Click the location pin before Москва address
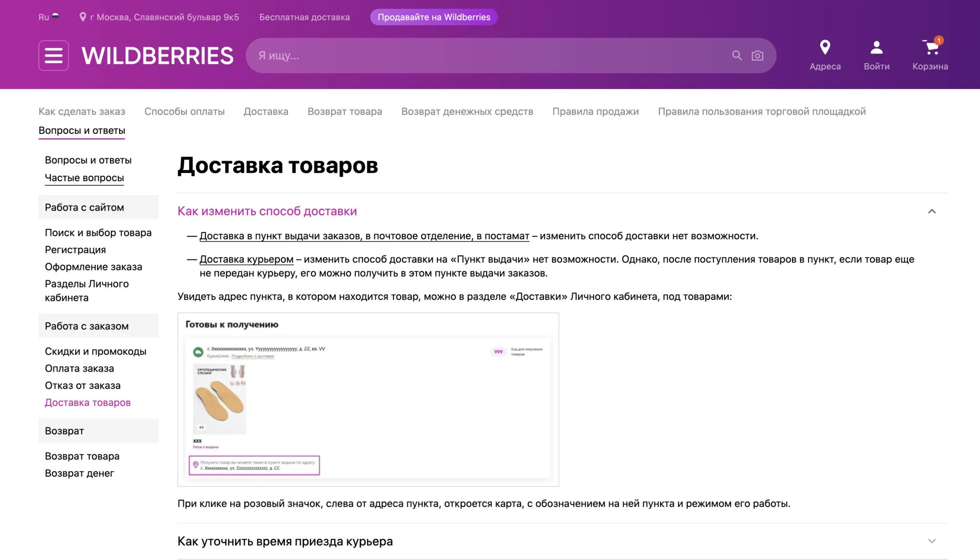The image size is (980, 560). [83, 17]
